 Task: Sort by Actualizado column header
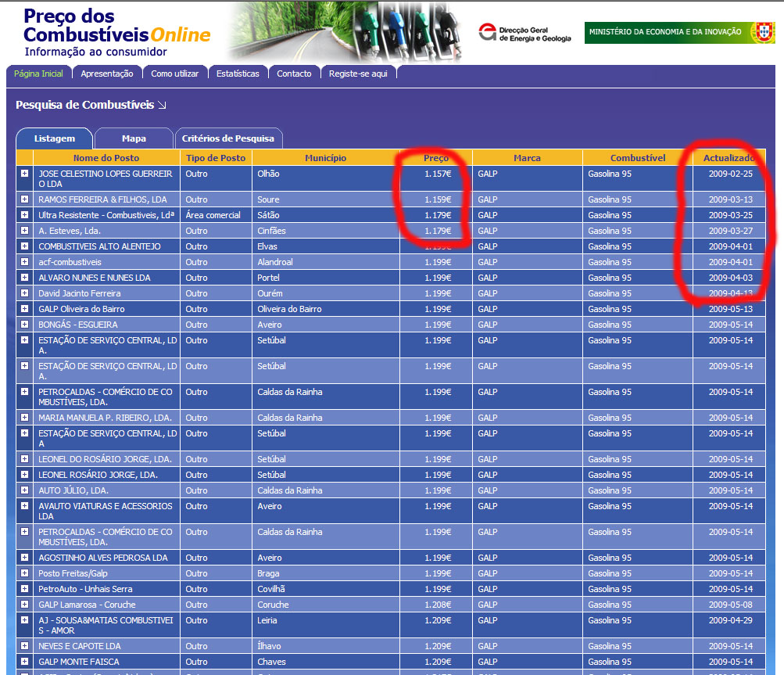[x=729, y=158]
